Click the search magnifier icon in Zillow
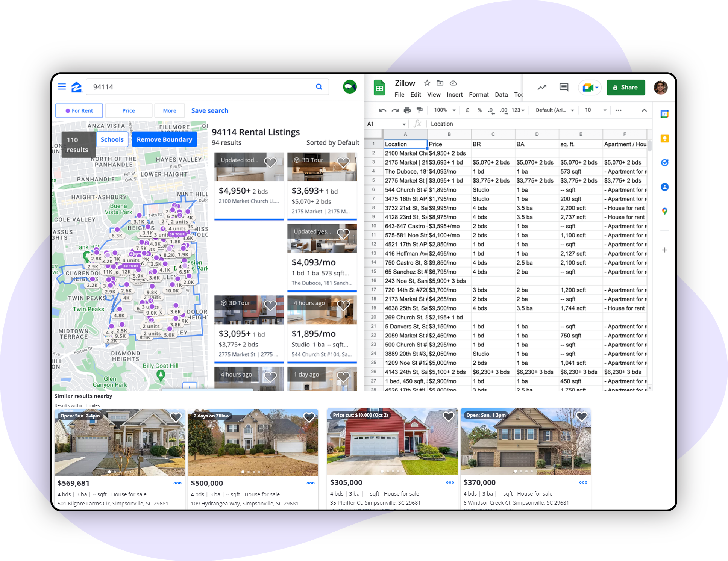This screenshot has height=561, width=728. [319, 87]
